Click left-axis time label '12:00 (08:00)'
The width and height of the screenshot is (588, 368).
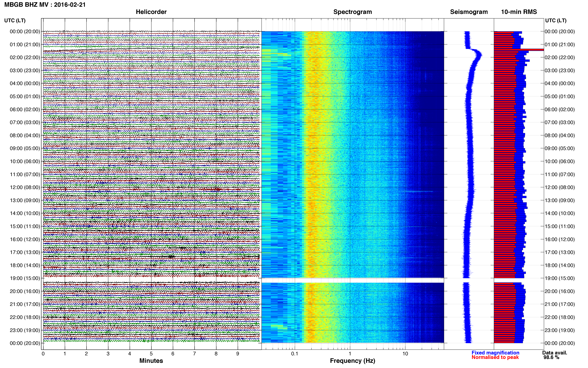25,187
